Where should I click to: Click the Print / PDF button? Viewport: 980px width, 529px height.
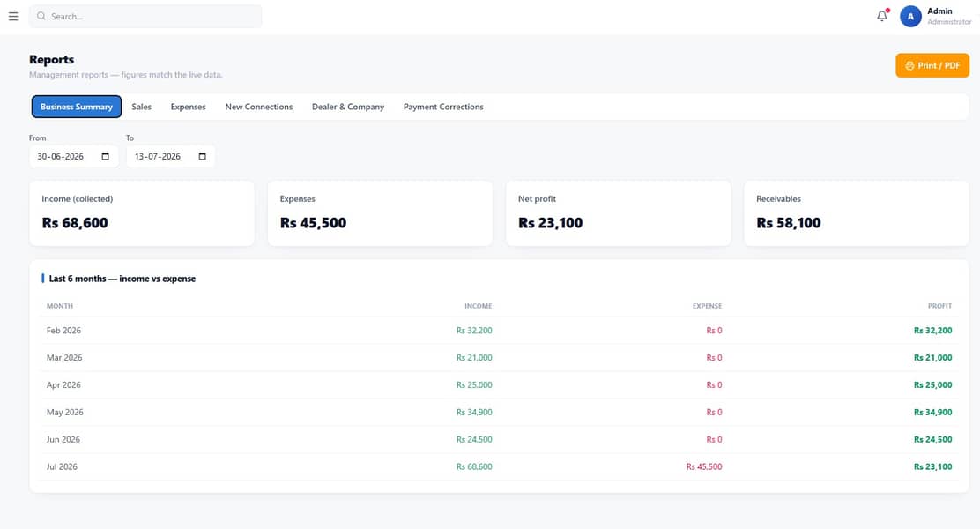pyautogui.click(x=932, y=65)
